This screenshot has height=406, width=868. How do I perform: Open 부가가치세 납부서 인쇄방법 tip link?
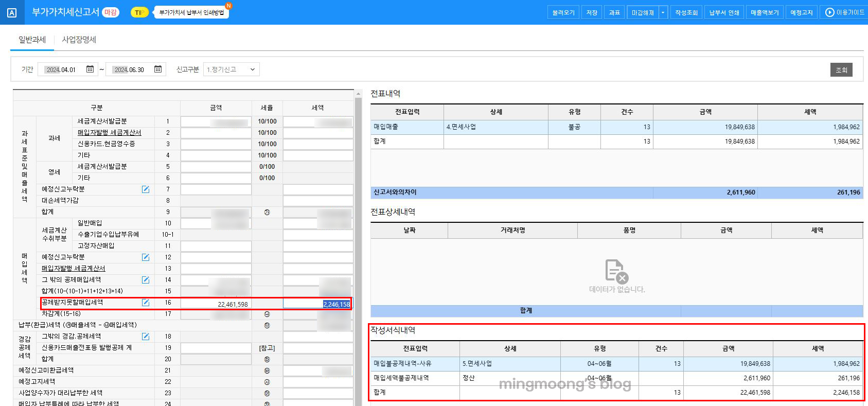191,12
